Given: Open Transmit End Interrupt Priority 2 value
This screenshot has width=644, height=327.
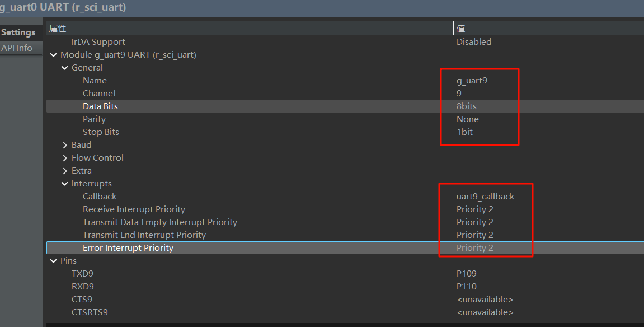Looking at the screenshot, I should click(475, 235).
